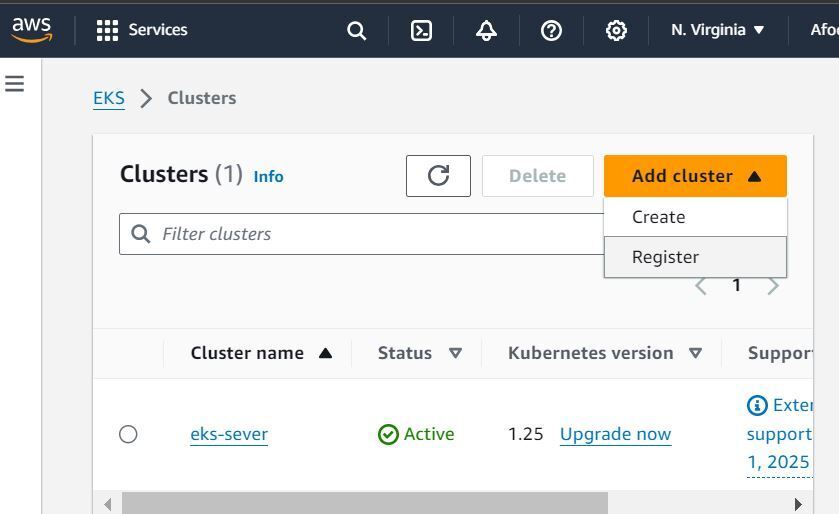
Task: Launch the CloudShell terminal icon
Action: [422, 30]
